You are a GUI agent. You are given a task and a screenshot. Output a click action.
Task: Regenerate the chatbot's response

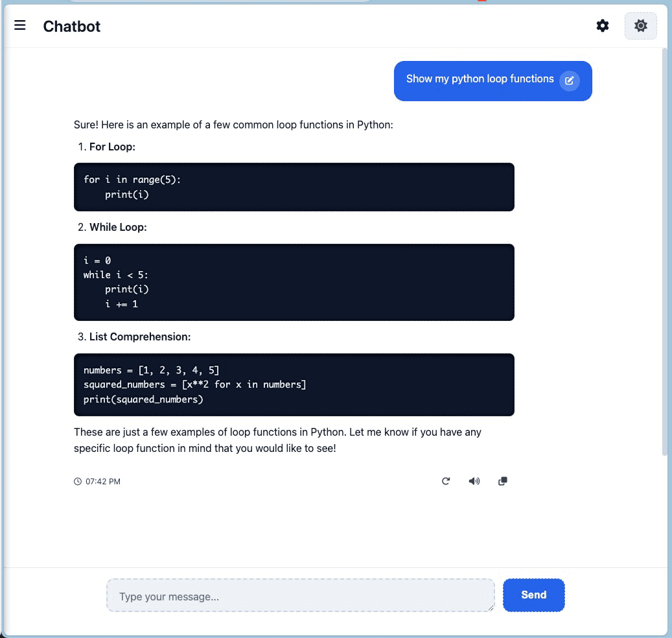[x=446, y=481]
